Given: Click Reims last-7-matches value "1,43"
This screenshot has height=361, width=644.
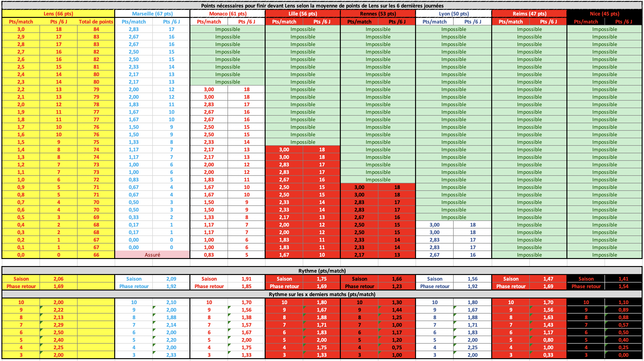Looking at the screenshot, I should 548,325.
